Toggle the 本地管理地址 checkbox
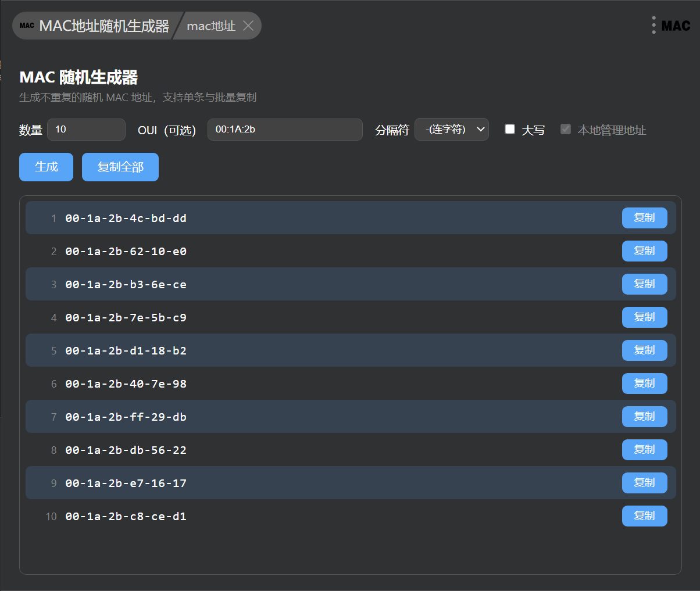This screenshot has height=591, width=700. point(566,129)
